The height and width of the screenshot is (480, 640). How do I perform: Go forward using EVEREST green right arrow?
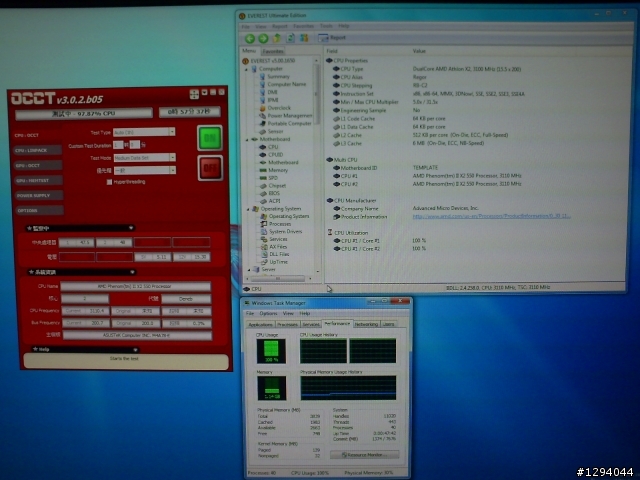pyautogui.click(x=263, y=38)
